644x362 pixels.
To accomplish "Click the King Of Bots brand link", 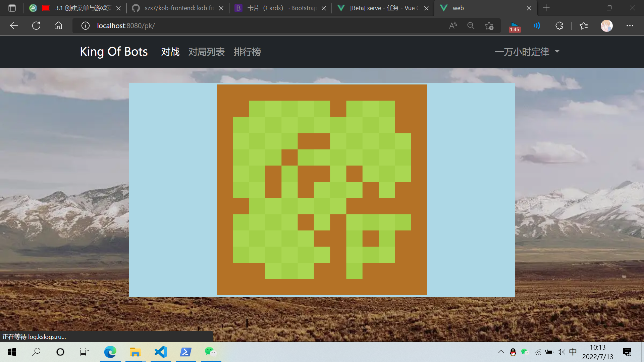I will [114, 52].
